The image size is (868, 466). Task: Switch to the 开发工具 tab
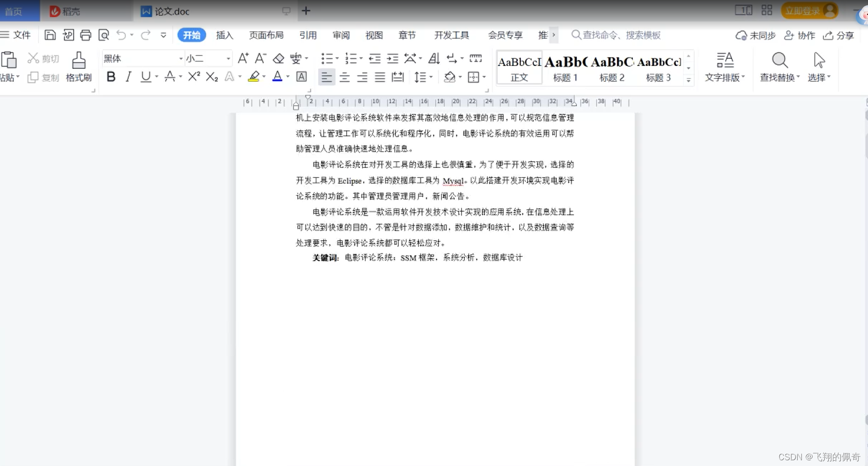click(451, 35)
